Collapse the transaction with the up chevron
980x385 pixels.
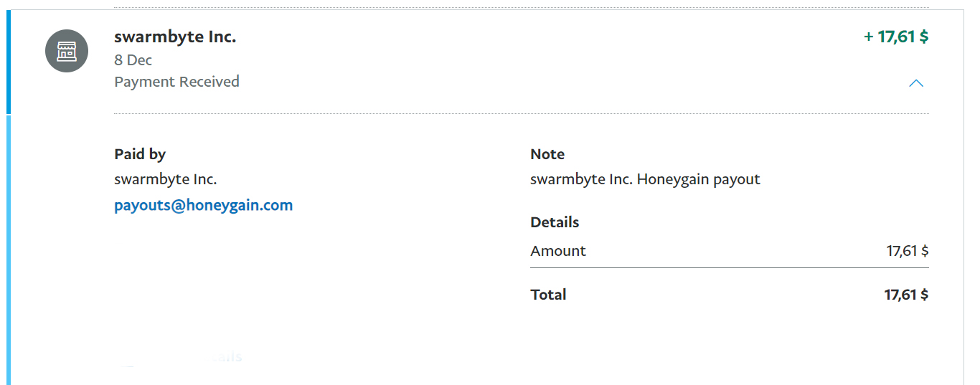pyautogui.click(x=916, y=83)
